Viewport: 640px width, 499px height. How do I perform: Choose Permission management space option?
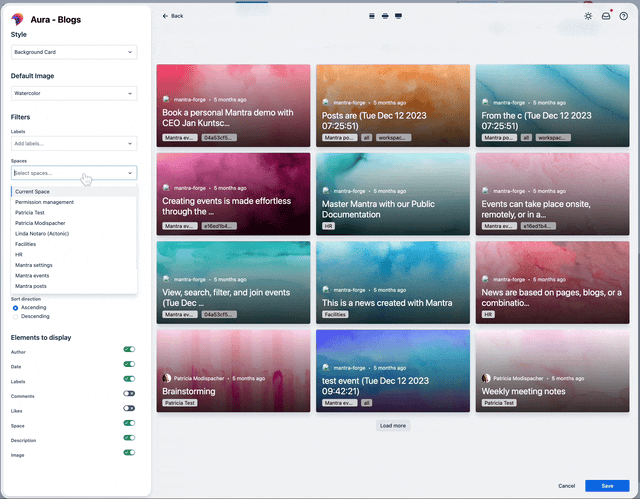click(x=74, y=202)
